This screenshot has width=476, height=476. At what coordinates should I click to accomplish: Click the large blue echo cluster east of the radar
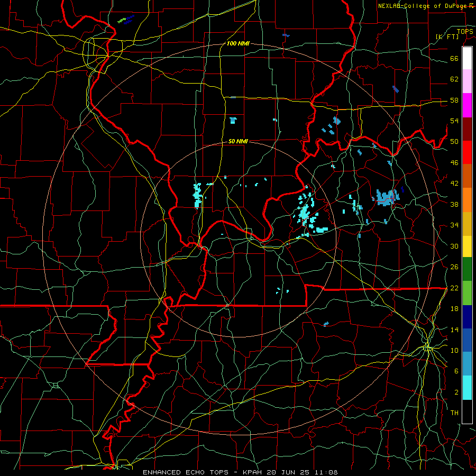(387, 198)
